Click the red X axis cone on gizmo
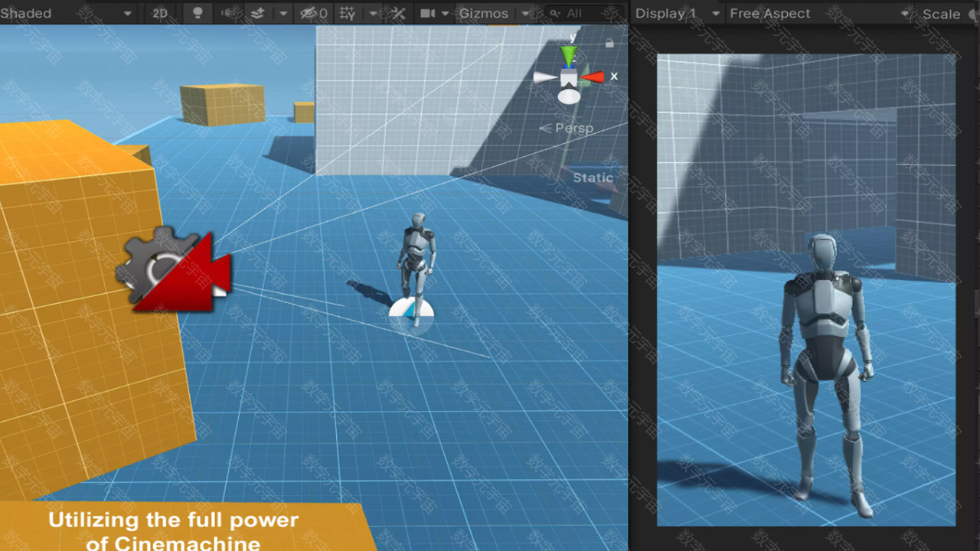This screenshot has width=980, height=551. pyautogui.click(x=593, y=77)
